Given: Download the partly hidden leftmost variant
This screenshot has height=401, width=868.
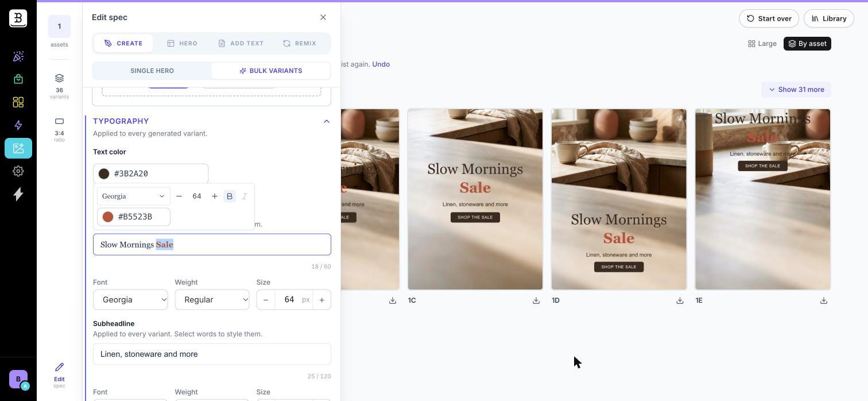Looking at the screenshot, I should pos(393,300).
